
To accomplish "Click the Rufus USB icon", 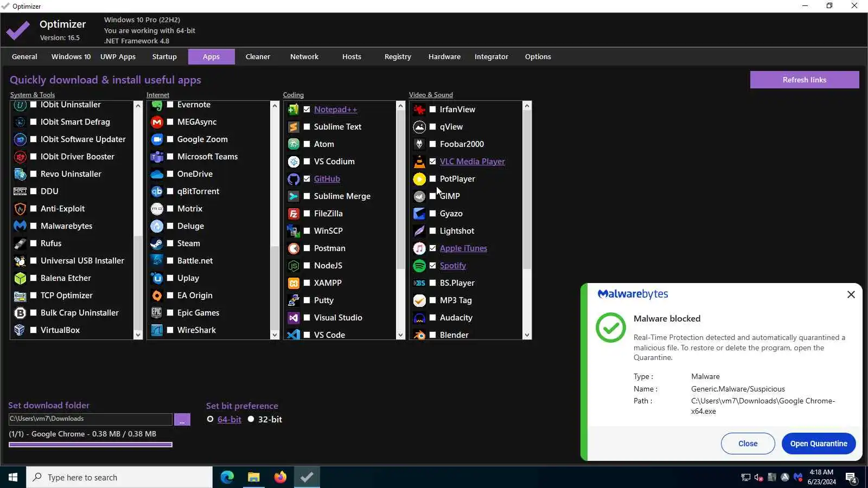I will click(20, 243).
